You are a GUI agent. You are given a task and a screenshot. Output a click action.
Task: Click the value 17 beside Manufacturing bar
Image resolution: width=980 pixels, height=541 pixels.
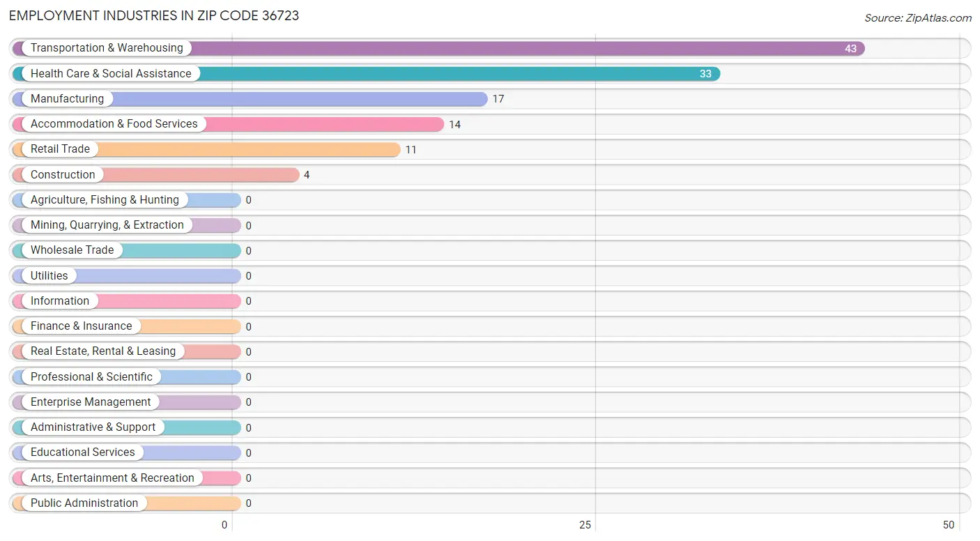point(498,99)
